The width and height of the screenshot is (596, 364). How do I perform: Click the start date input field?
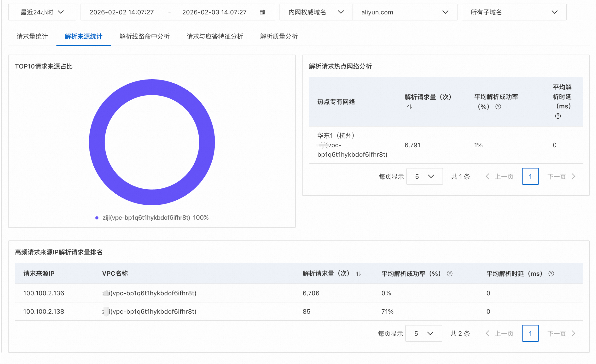[x=122, y=12]
